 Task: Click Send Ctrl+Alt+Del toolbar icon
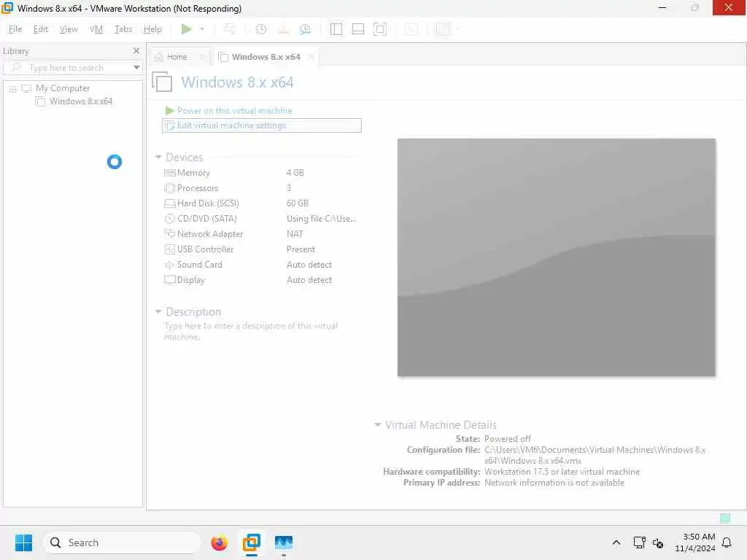tap(230, 29)
